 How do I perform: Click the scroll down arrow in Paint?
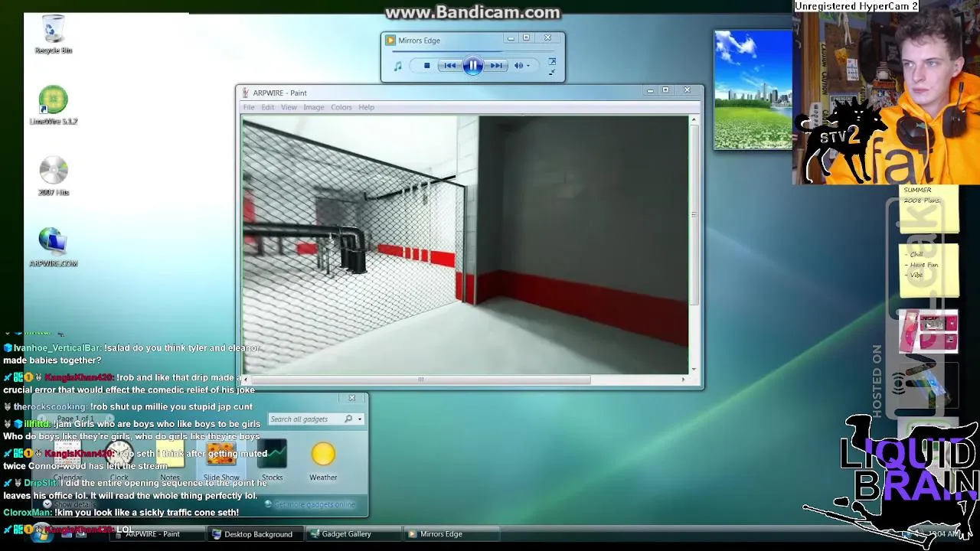(x=694, y=370)
